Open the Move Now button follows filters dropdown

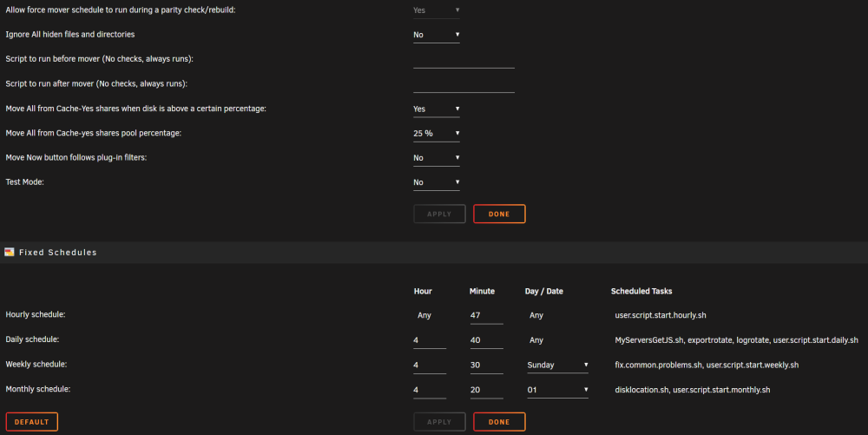437,158
